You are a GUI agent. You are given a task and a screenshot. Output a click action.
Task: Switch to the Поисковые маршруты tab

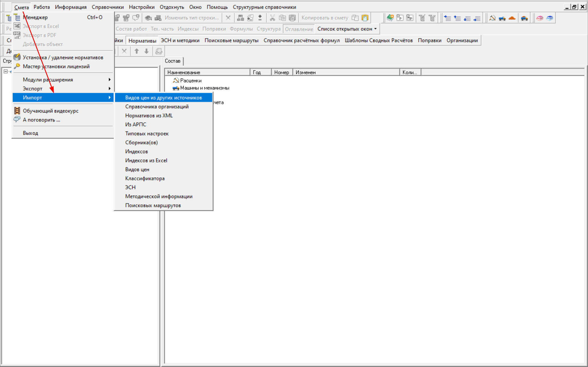(x=231, y=40)
